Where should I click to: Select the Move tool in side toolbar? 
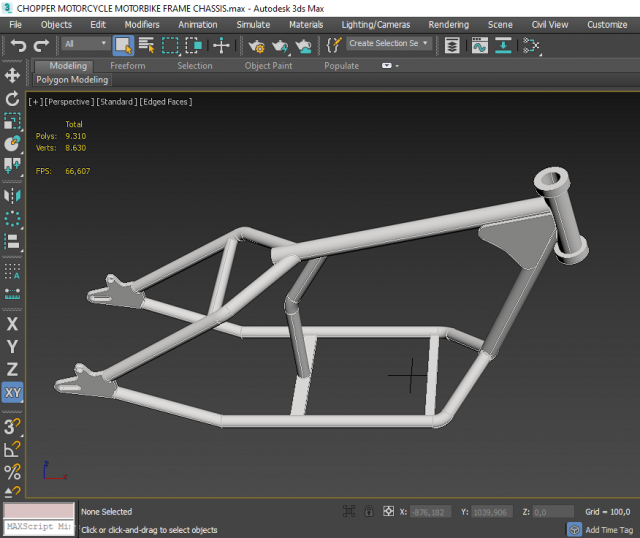(12, 76)
